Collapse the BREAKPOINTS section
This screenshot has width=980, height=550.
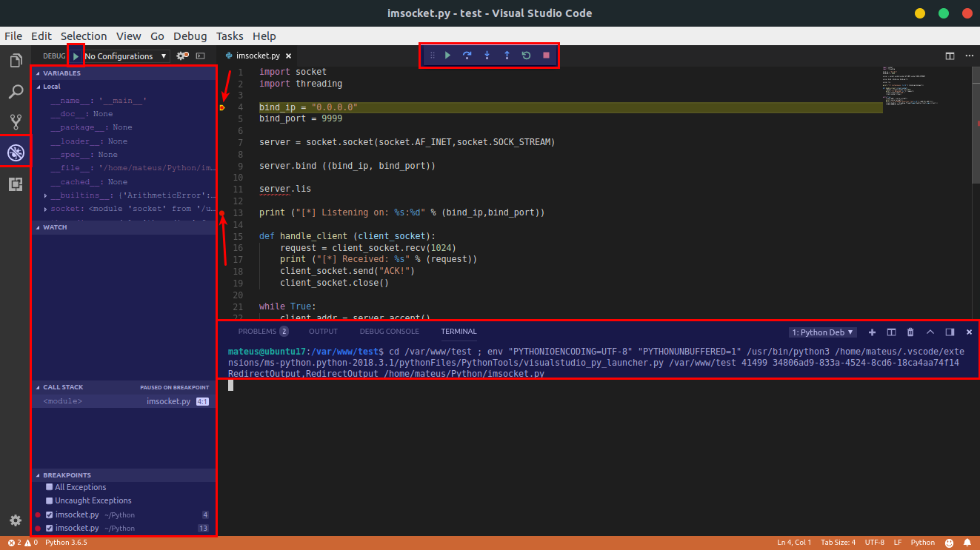click(x=123, y=475)
